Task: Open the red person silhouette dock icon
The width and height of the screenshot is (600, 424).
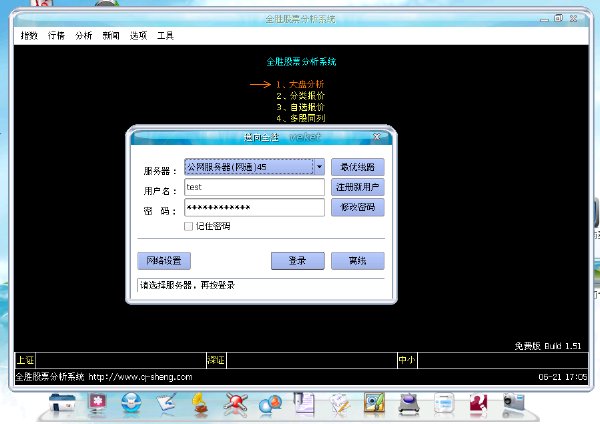Action: coord(478,405)
